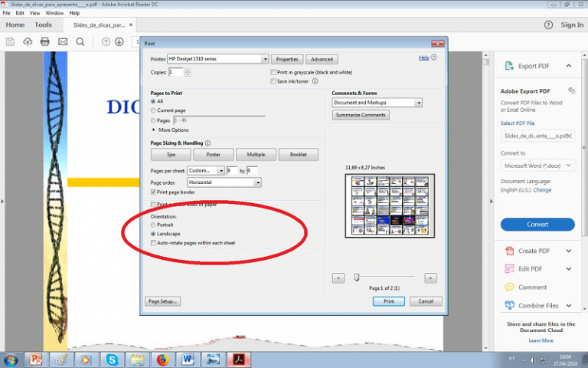Open the Window menu
Screen dimensions: 588x368
[54, 13]
